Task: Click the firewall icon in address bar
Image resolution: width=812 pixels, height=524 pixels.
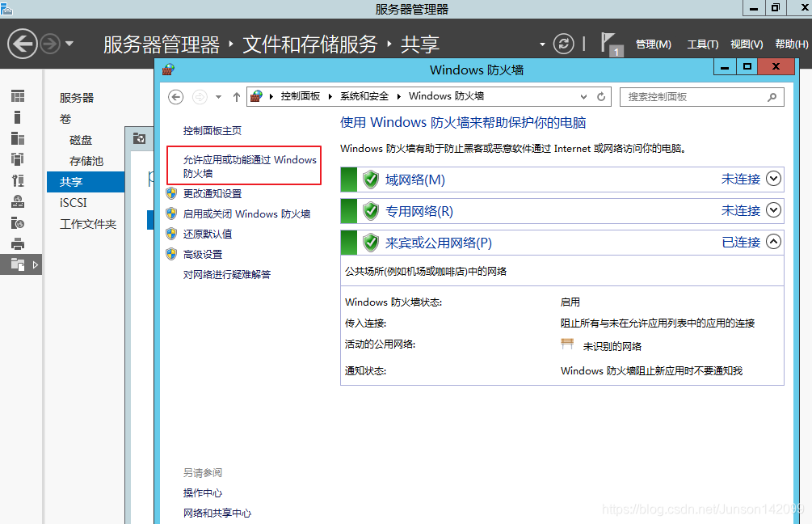Action: pyautogui.click(x=257, y=96)
